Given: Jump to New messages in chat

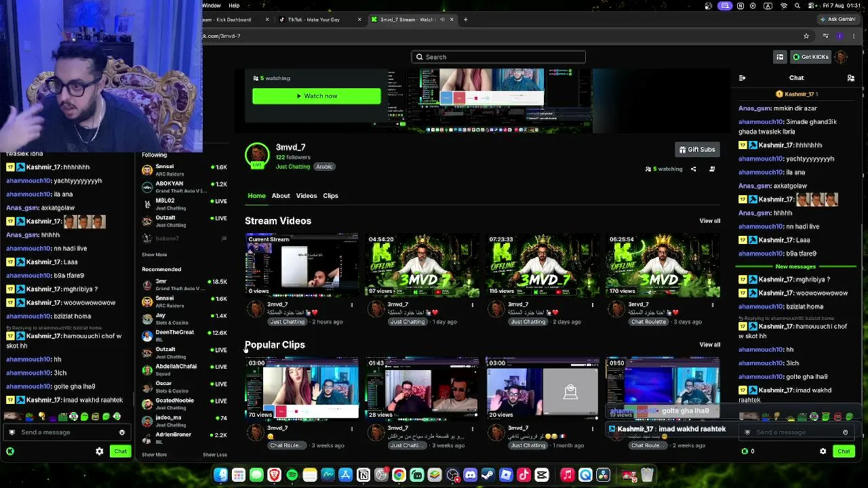Looking at the screenshot, I should [795, 267].
